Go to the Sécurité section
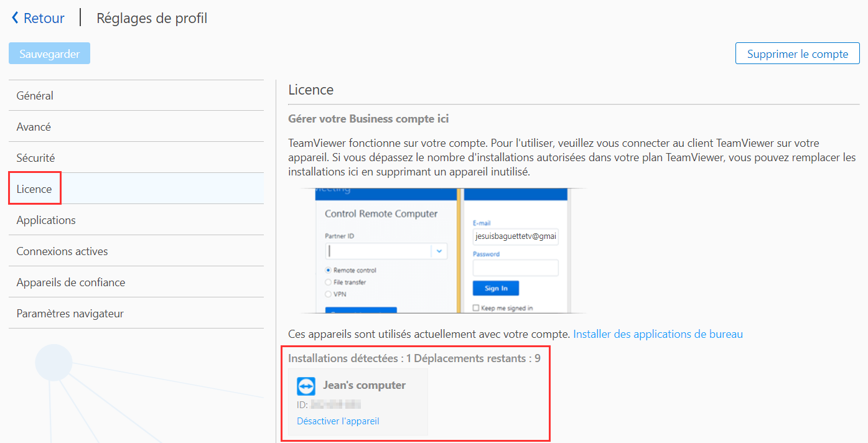 coord(136,157)
